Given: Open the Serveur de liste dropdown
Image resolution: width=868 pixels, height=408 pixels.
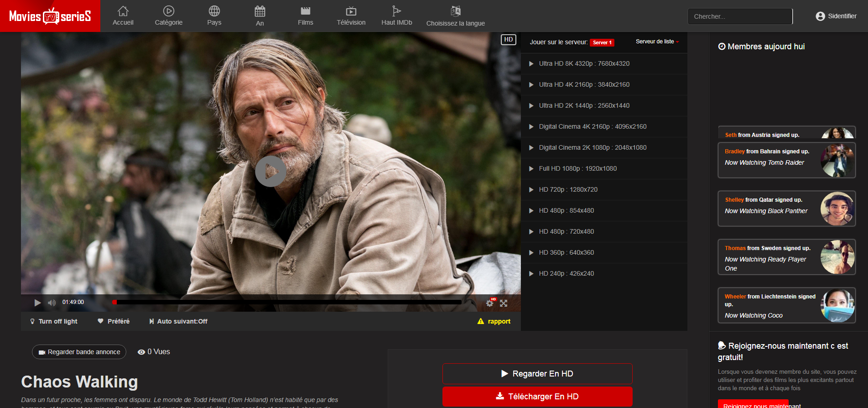Looking at the screenshot, I should [x=657, y=42].
